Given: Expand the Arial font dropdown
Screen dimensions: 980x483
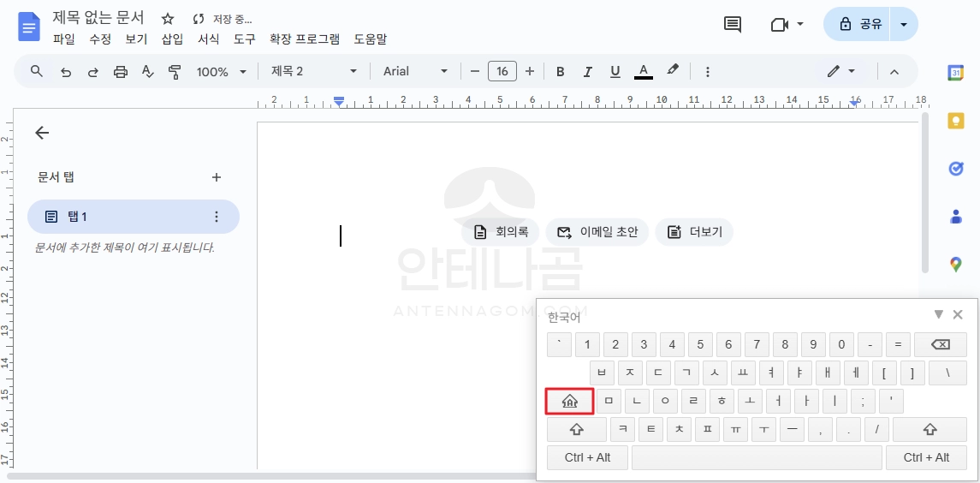Looking at the screenshot, I should point(415,72).
